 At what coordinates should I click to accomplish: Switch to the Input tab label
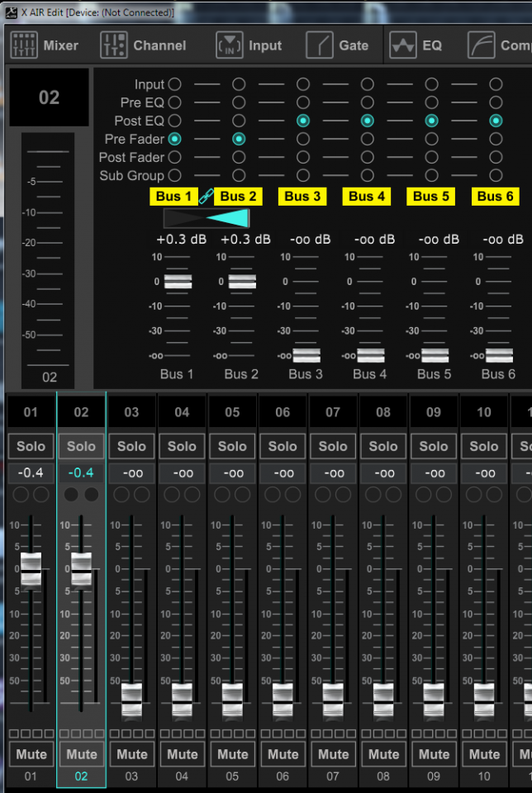pyautogui.click(x=265, y=45)
